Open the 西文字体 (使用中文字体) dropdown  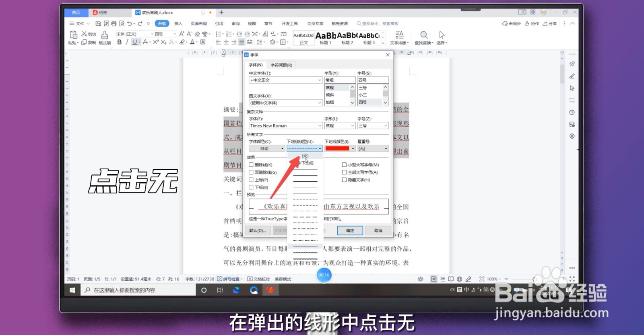pos(286,103)
